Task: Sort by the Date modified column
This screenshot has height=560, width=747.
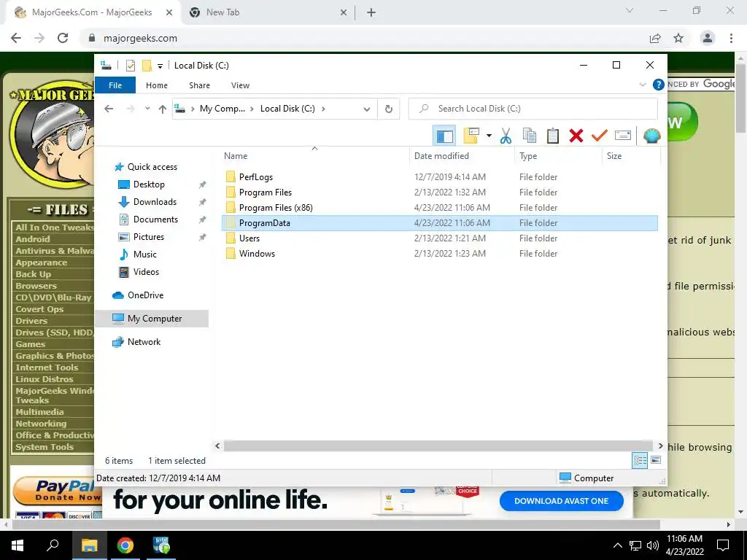Action: click(x=441, y=156)
